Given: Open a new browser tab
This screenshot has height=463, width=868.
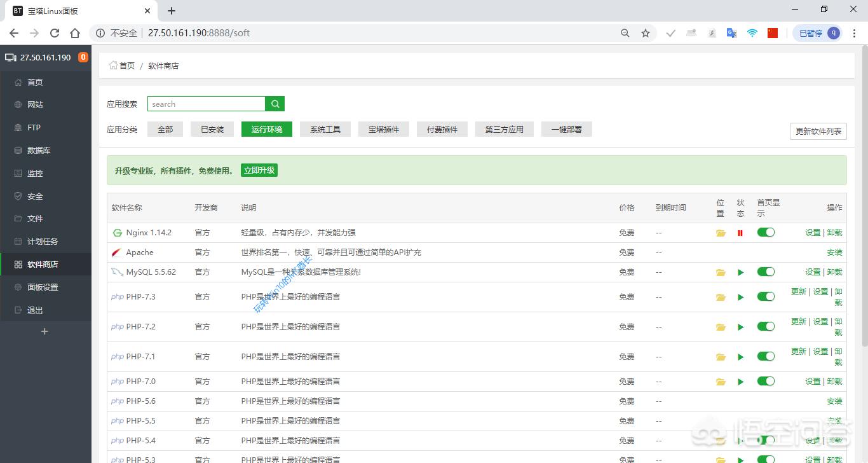Looking at the screenshot, I should [x=172, y=11].
